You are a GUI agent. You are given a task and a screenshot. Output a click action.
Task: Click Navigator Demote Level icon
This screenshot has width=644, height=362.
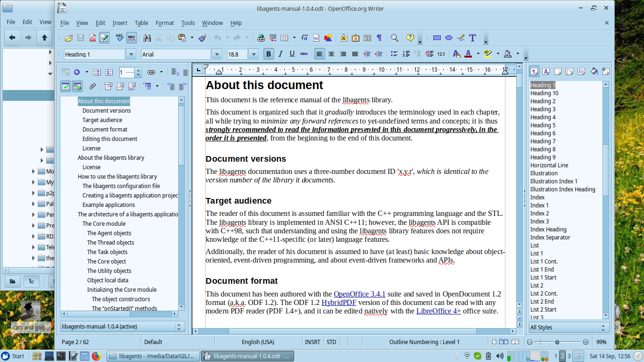[x=183, y=86]
